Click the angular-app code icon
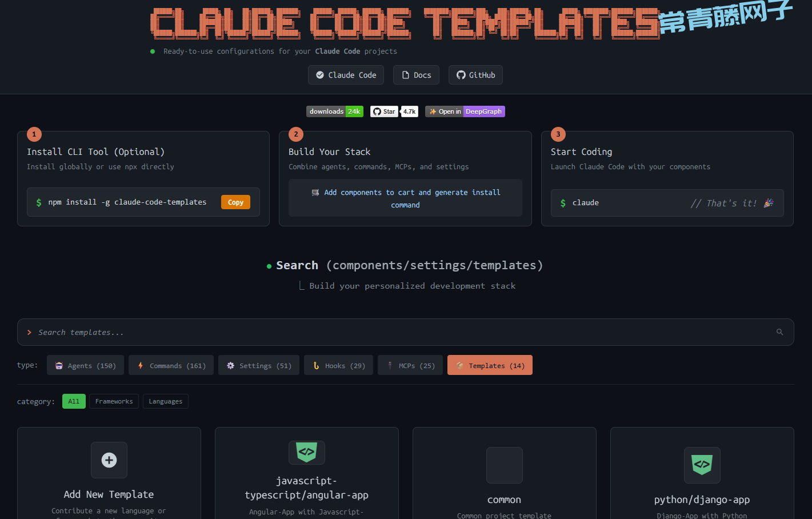This screenshot has height=519, width=812. 307,453
